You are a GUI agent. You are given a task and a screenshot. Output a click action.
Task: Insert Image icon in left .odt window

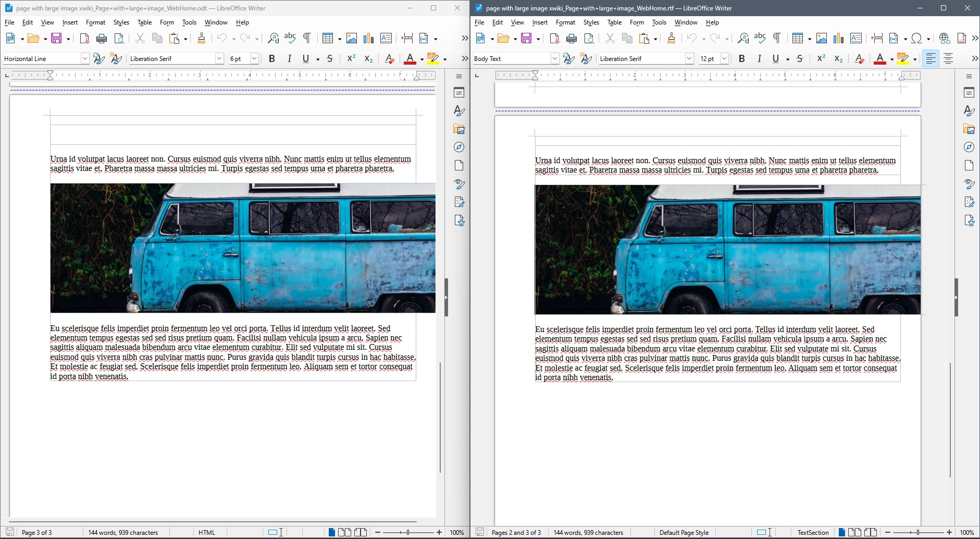(x=352, y=38)
